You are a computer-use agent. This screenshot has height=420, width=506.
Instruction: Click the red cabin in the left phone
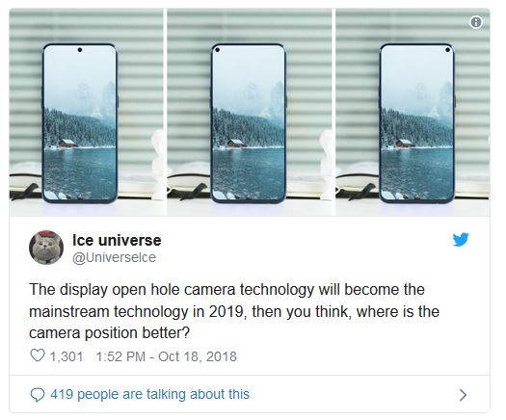click(67, 143)
